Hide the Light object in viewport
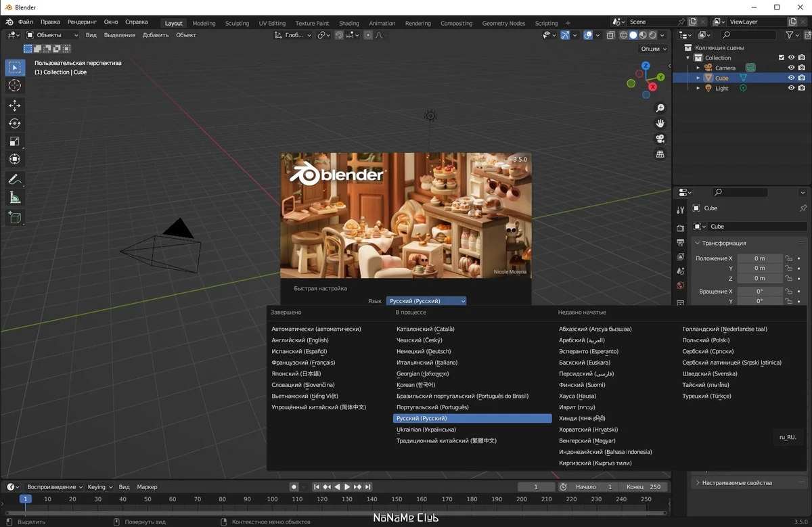This screenshot has width=812, height=527. [791, 88]
